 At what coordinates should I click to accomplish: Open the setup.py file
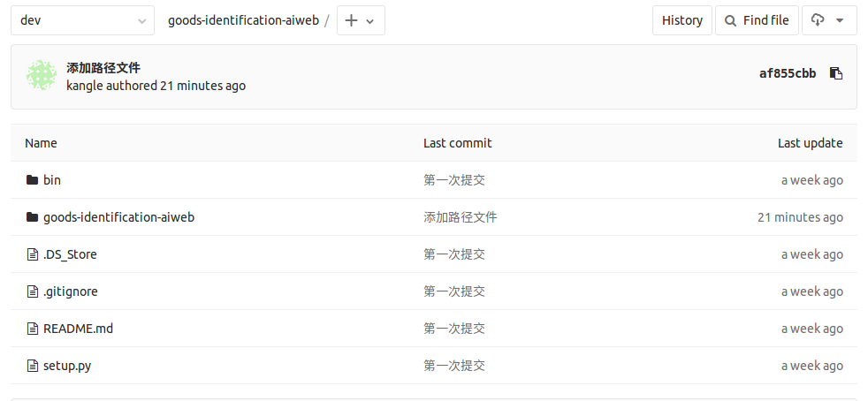click(67, 366)
